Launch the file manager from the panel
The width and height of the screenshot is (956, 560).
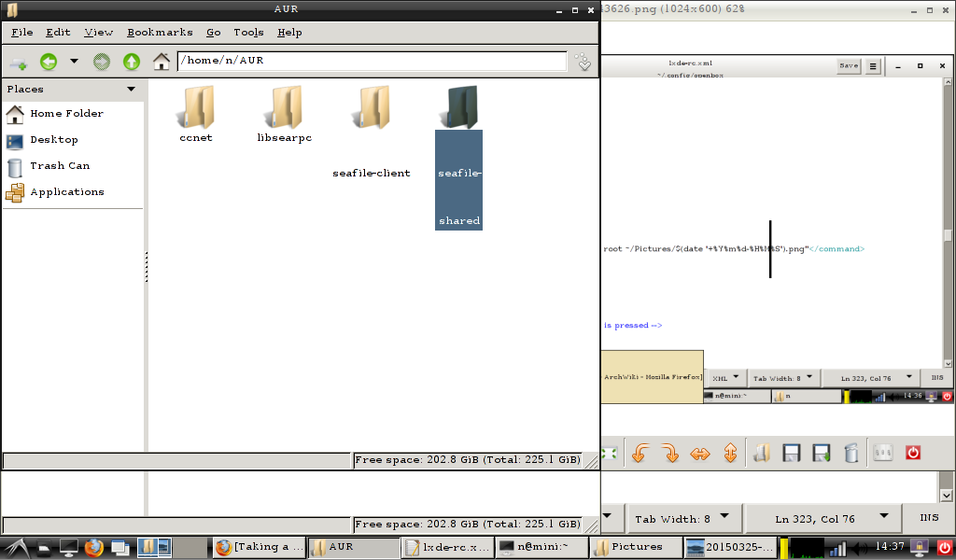[44, 549]
